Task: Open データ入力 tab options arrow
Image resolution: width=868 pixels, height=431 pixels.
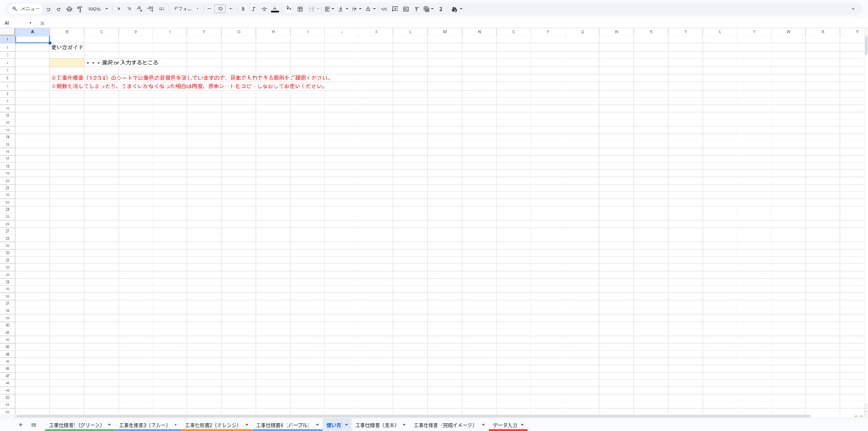Action: coord(522,425)
